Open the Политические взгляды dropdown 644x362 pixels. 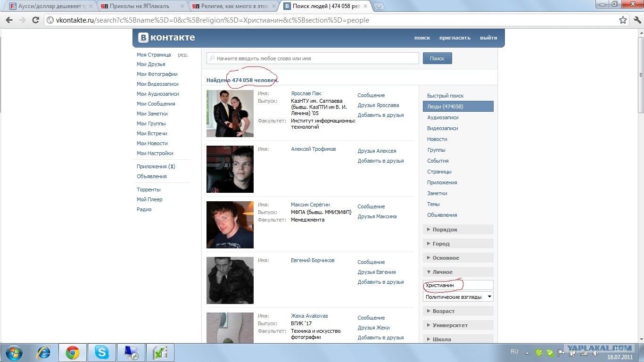coord(458,297)
